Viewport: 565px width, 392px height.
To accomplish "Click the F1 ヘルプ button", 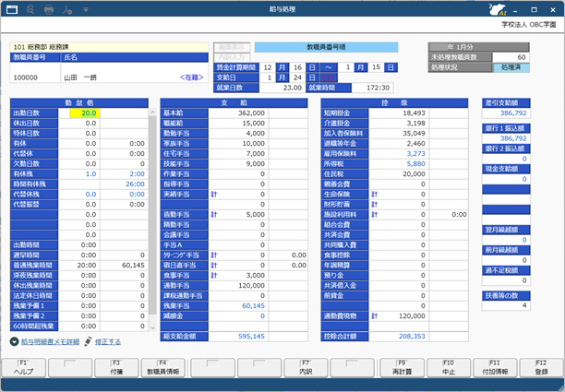I will pyautogui.click(x=23, y=367).
